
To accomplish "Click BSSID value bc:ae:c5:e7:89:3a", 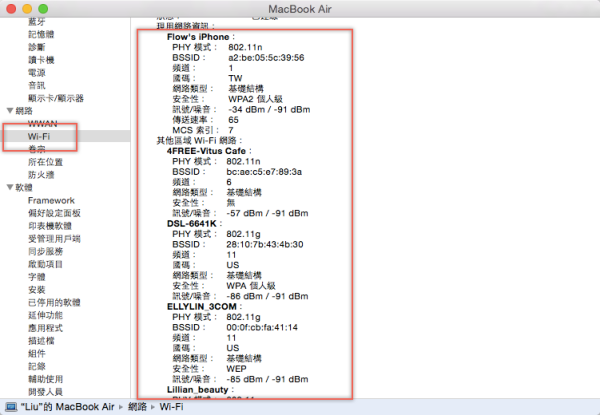I will 264,172.
